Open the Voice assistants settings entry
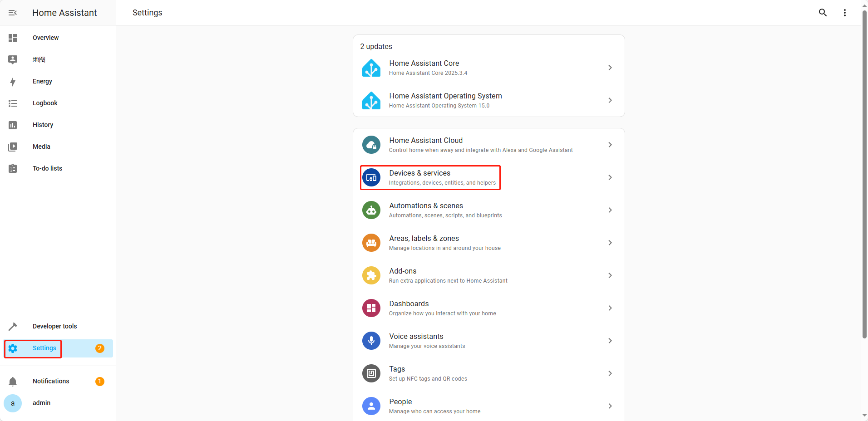This screenshot has width=868, height=421. (488, 341)
